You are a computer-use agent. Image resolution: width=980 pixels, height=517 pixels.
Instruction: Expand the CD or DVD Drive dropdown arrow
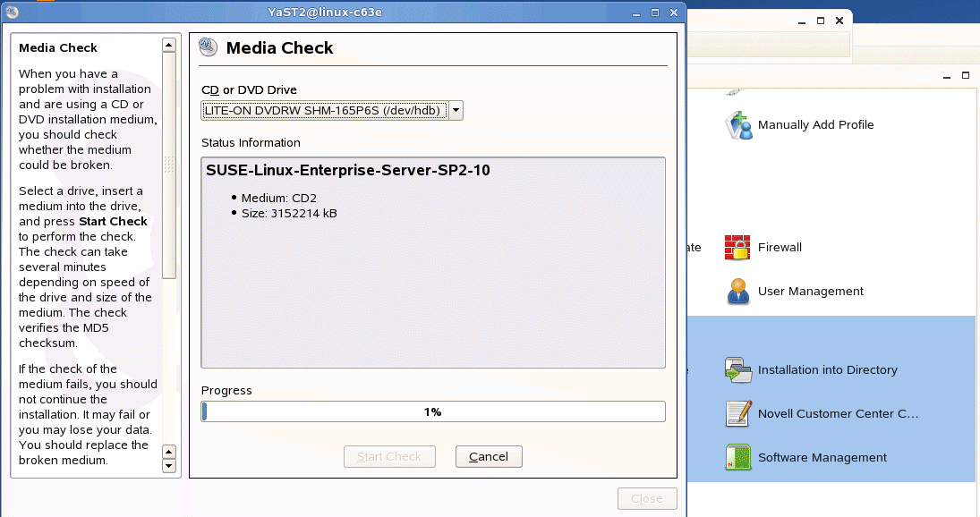[x=456, y=111]
